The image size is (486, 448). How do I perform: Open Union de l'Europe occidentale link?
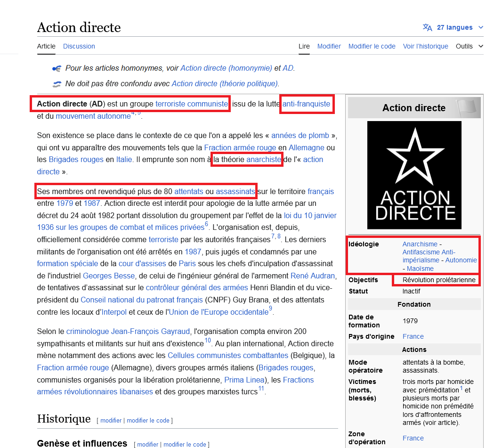point(219,312)
